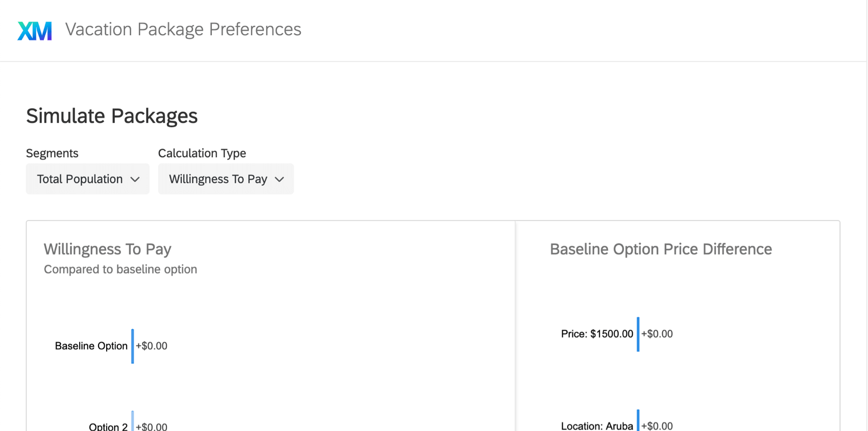Click the +$0.00 value beside Baseline Option
The width and height of the screenshot is (868, 431).
coord(152,346)
